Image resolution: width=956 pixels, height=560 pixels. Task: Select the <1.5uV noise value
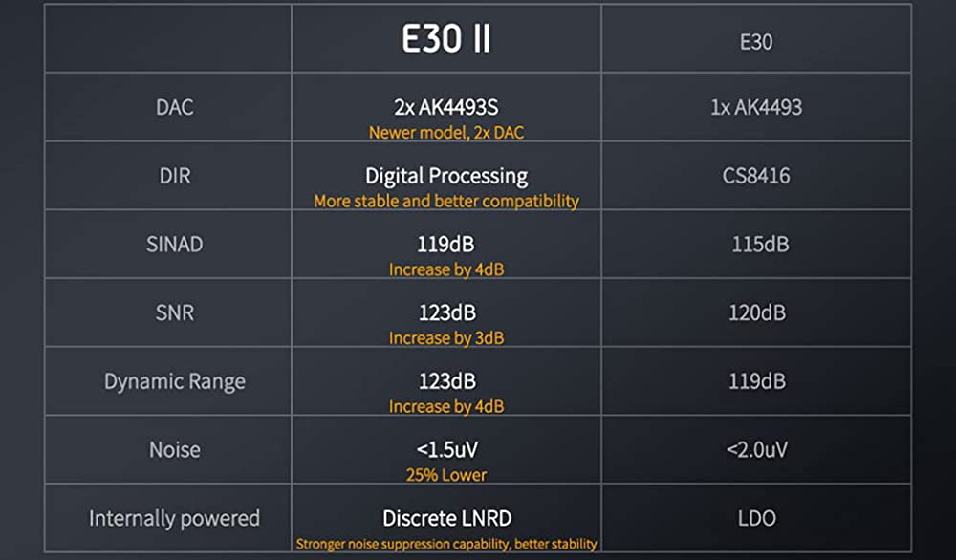[446, 450]
